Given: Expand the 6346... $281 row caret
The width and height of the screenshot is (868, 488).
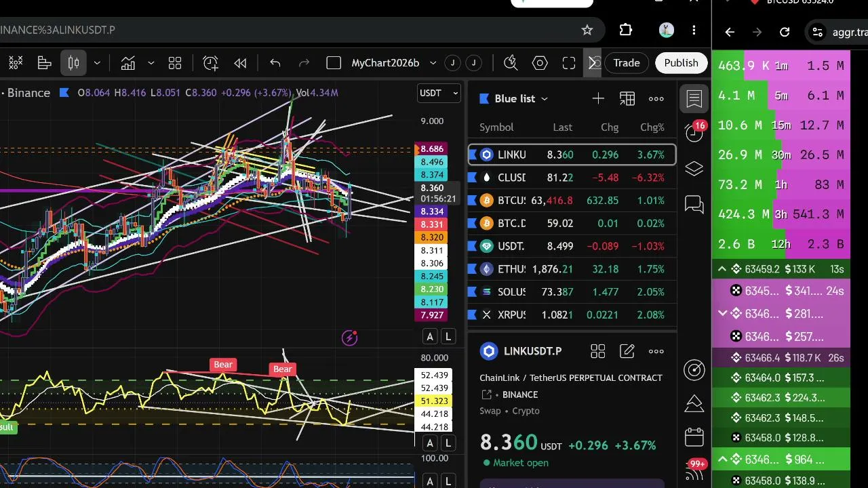Looking at the screenshot, I should 723,314.
